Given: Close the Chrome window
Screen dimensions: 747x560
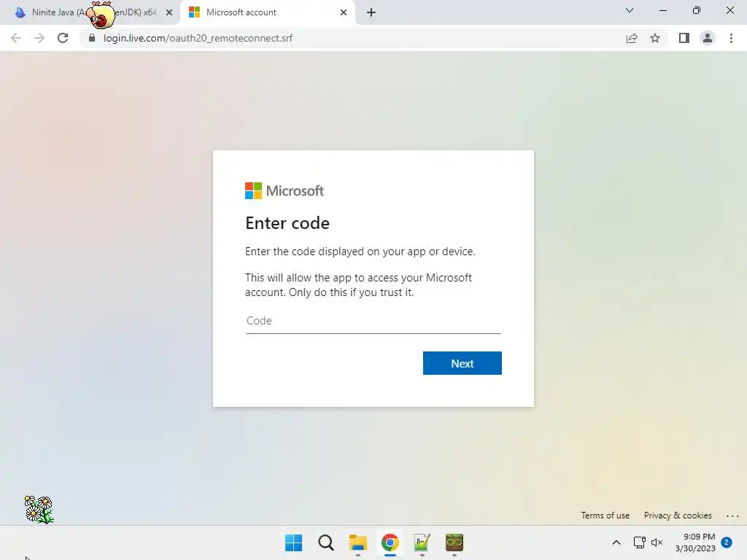Looking at the screenshot, I should click(729, 10).
